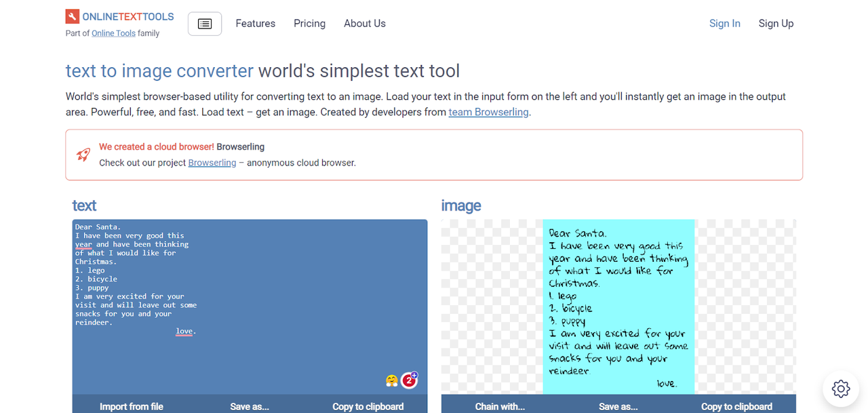Follow the Browserling project link in banner
The height and width of the screenshot is (413, 868).
pos(212,163)
